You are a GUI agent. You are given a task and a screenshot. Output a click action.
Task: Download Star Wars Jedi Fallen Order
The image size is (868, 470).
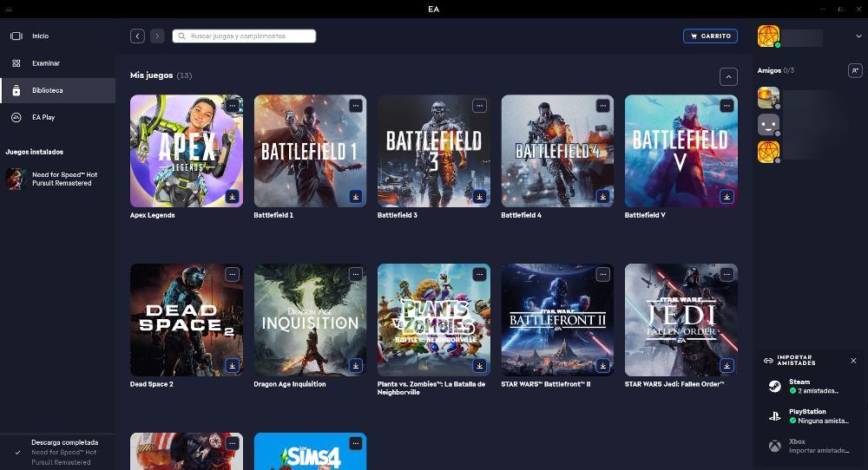pos(727,365)
